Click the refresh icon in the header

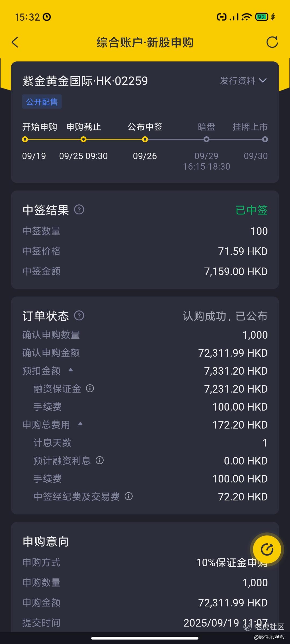[272, 42]
